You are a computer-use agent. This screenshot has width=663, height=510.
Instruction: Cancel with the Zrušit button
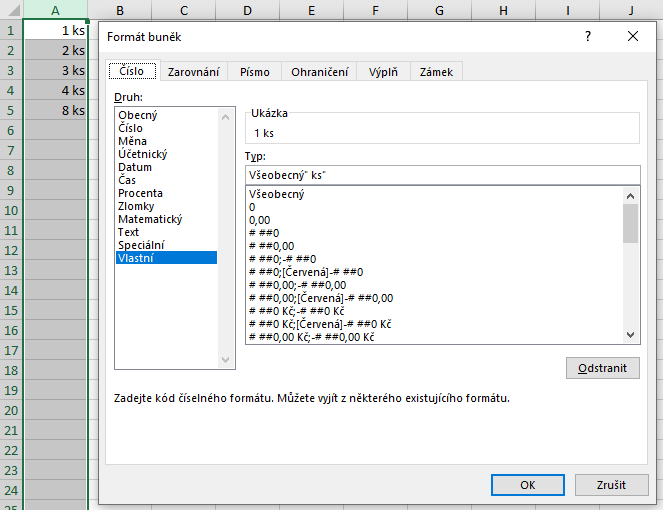tap(611, 485)
